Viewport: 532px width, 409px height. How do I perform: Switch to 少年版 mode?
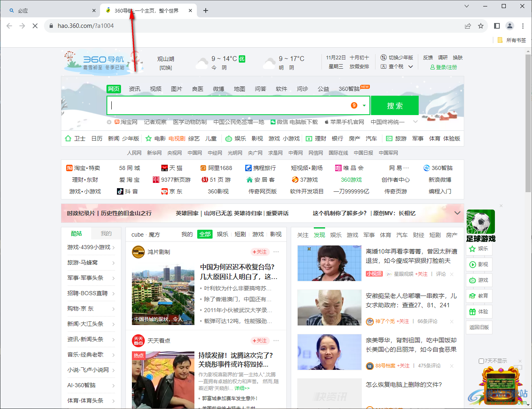397,58
